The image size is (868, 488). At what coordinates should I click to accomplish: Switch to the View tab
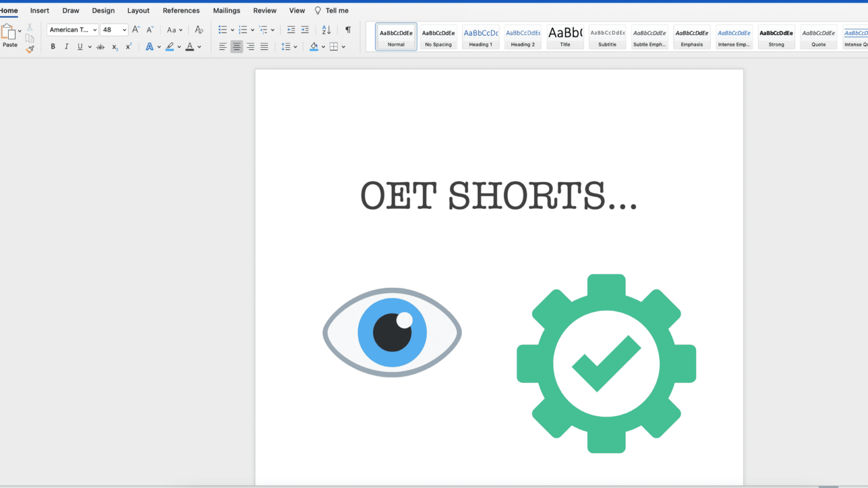[297, 10]
